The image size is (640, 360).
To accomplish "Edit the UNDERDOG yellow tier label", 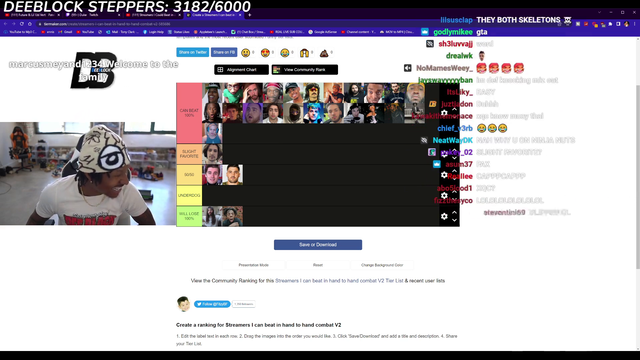I will coord(189,196).
